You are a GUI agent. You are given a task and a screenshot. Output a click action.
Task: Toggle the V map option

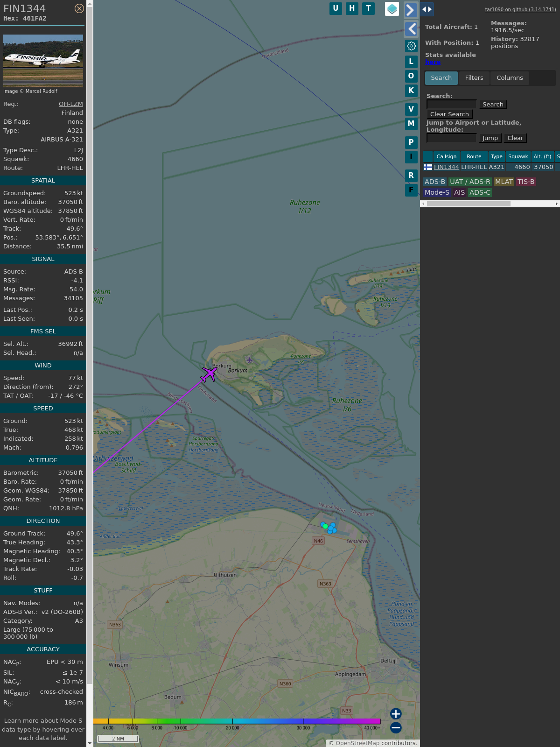411,109
